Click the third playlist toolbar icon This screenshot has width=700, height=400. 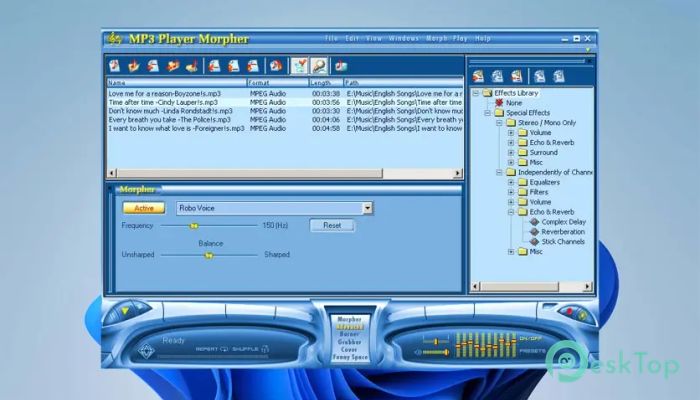(x=153, y=66)
